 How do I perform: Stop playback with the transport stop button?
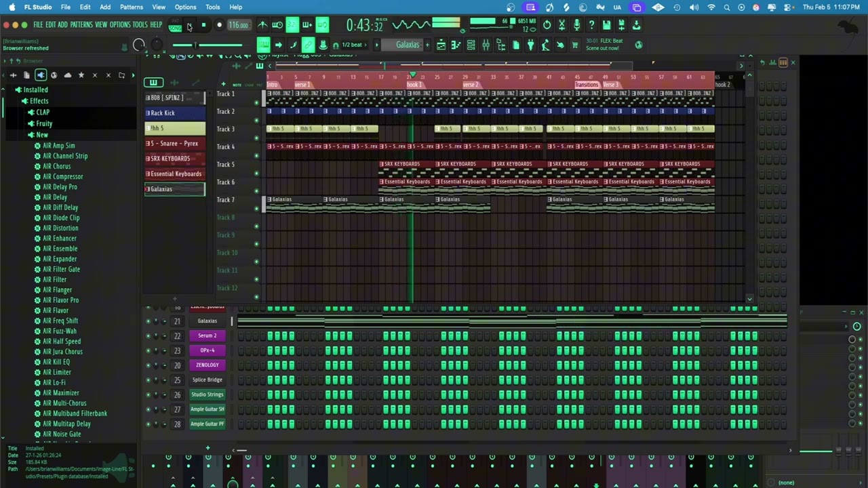click(x=203, y=26)
